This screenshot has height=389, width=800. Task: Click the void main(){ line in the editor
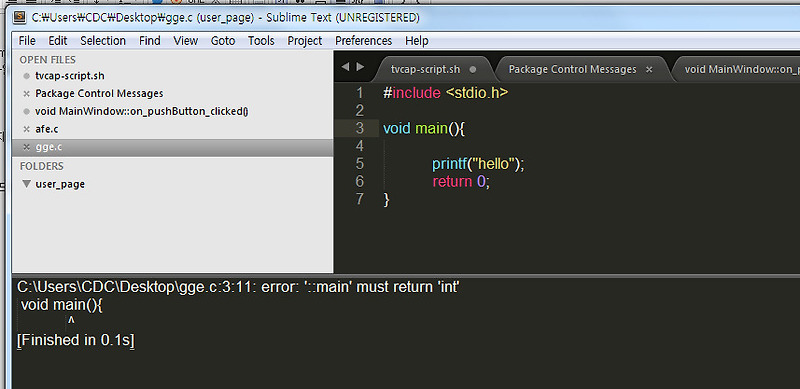pos(424,128)
